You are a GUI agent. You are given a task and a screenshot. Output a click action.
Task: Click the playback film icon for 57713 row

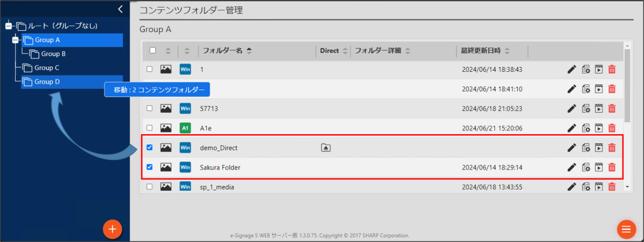pos(599,108)
